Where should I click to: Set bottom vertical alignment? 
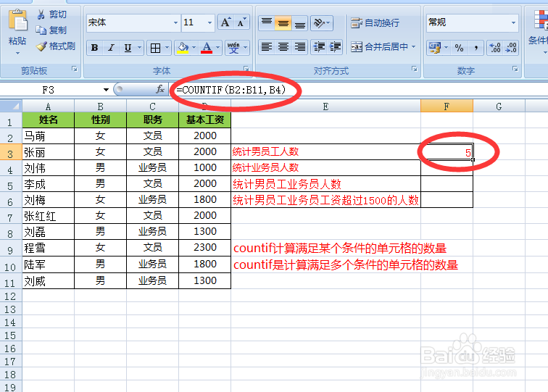pyautogui.click(x=300, y=23)
